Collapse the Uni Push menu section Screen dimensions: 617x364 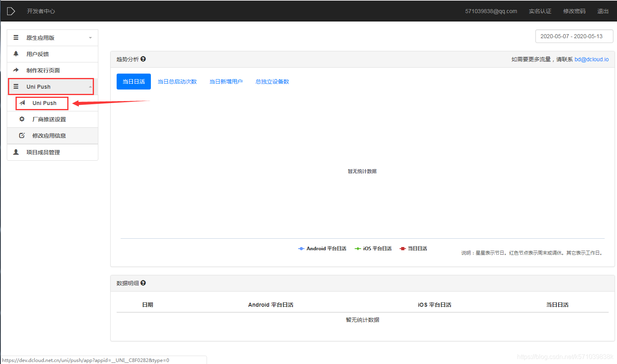(x=90, y=86)
